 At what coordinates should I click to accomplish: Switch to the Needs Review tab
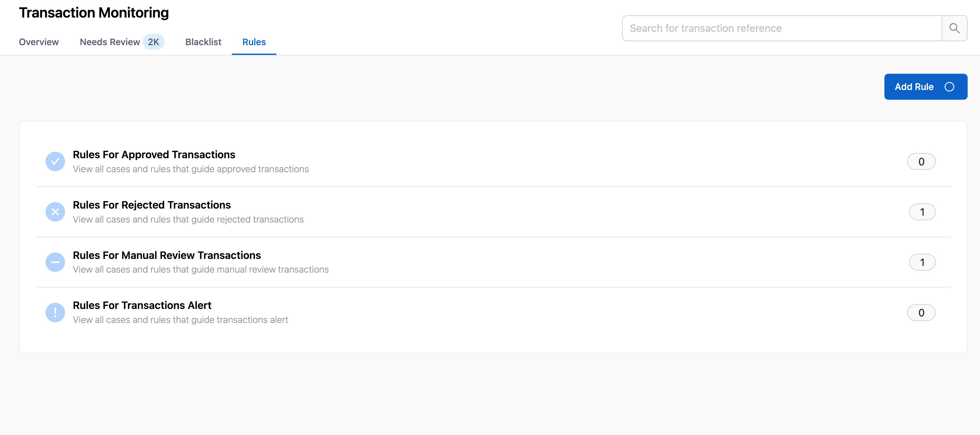coord(110,42)
